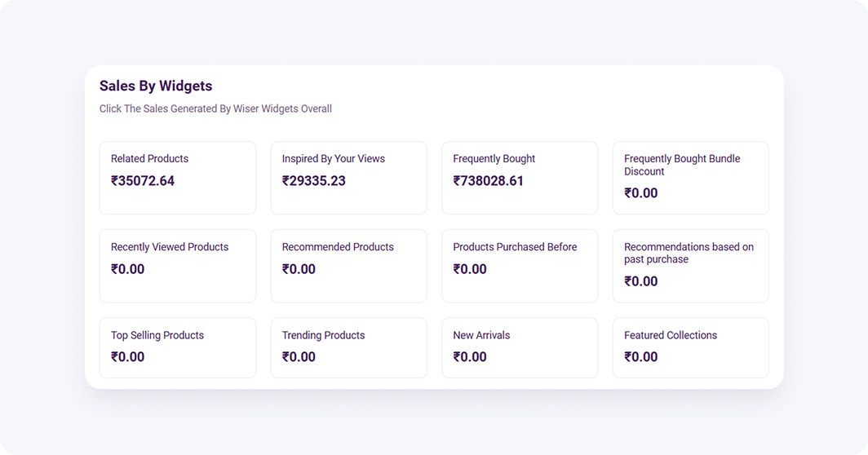
Task: Select the Frequently Bought sales card
Action: pyautogui.click(x=520, y=178)
